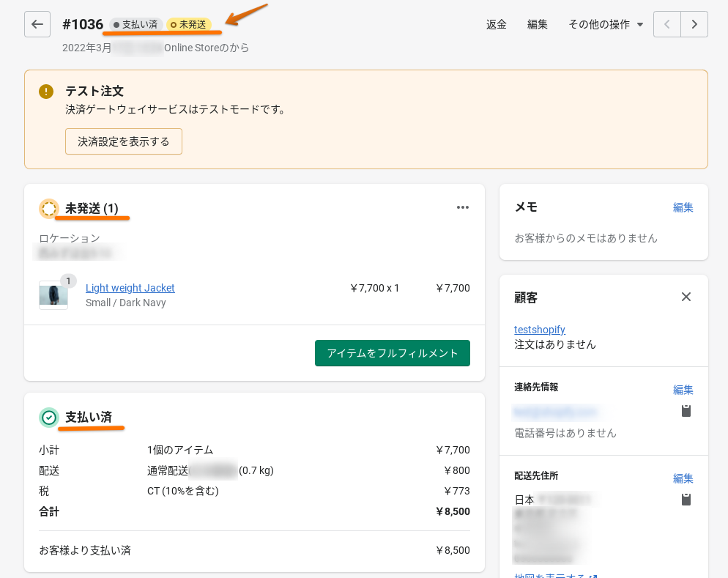The width and height of the screenshot is (728, 578).
Task: Click 返金 refund action
Action: pyautogui.click(x=497, y=24)
